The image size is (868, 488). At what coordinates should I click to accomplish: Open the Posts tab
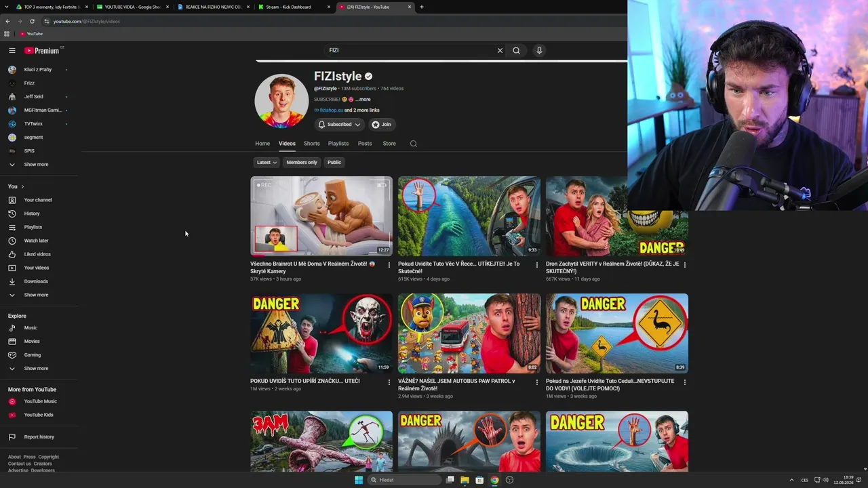click(x=365, y=144)
